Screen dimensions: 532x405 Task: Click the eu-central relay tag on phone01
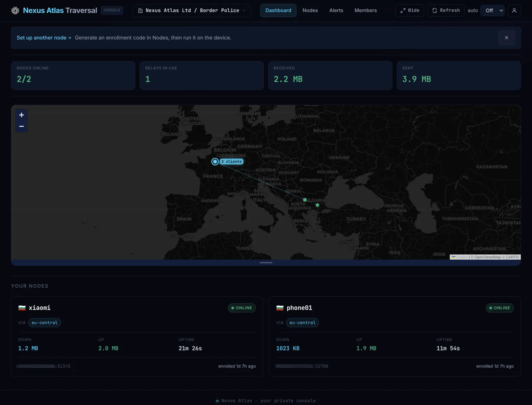click(x=303, y=323)
